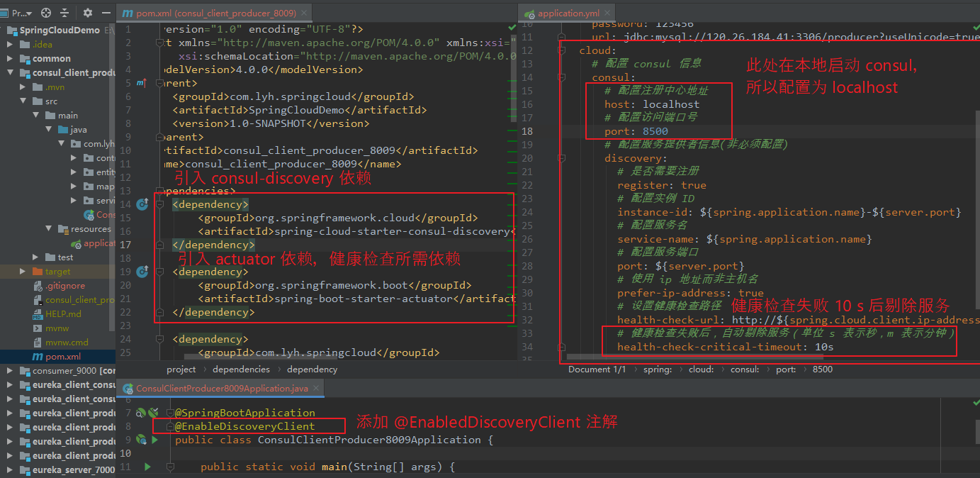Image resolution: width=980 pixels, height=478 pixels.
Task: Click inspection checkmark in pom.xml editor
Action: [512, 28]
